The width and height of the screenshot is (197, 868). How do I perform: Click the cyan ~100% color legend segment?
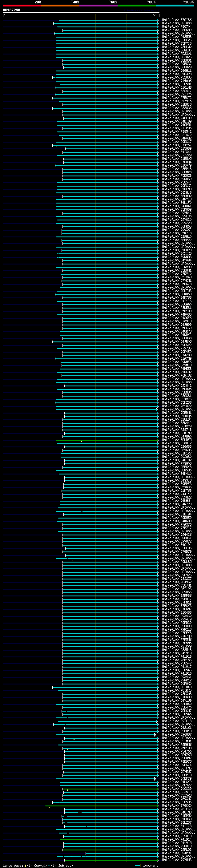click(x=175, y=6)
